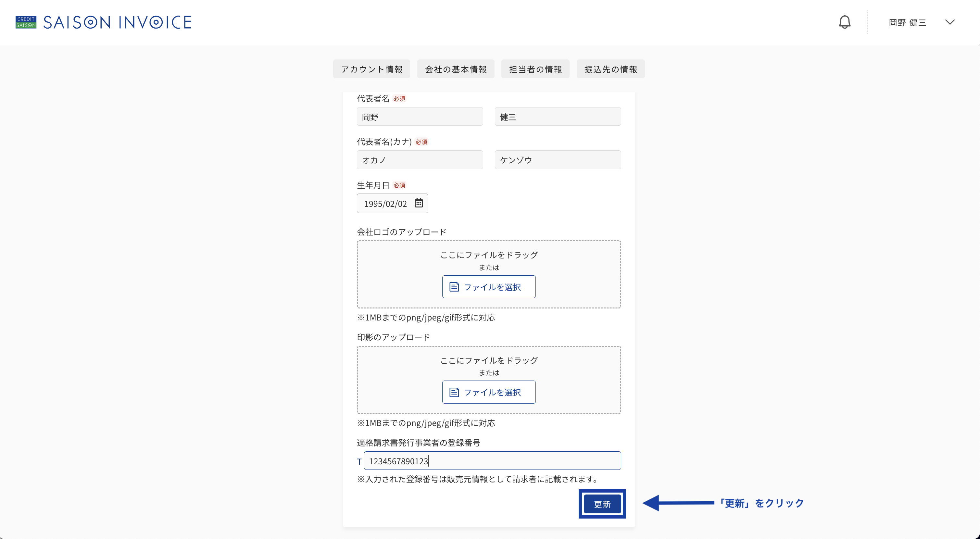This screenshot has height=539, width=980.
Task: Click the birthdate field 1995/02/02
Action: pyautogui.click(x=392, y=203)
